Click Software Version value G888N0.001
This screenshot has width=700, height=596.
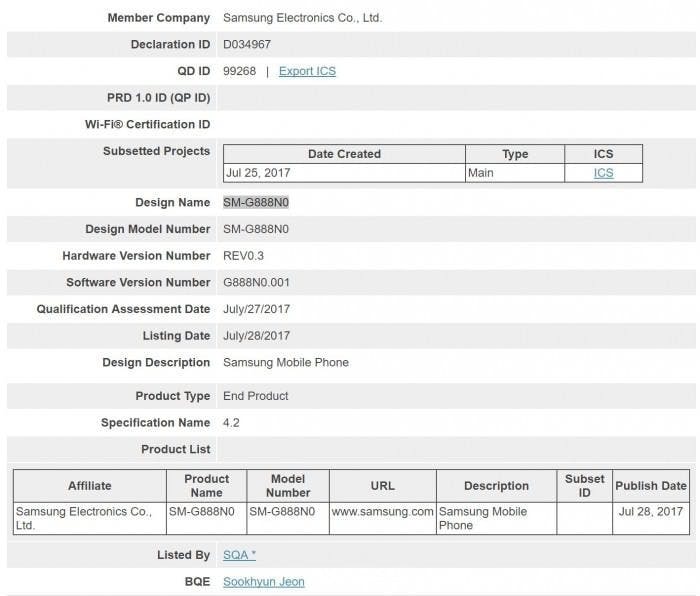click(256, 282)
